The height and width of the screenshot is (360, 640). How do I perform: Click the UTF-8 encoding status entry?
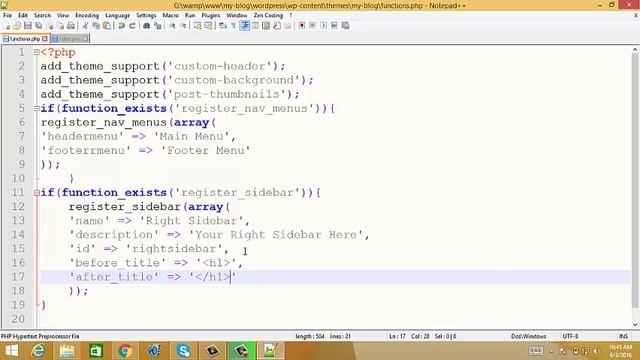coord(570,336)
